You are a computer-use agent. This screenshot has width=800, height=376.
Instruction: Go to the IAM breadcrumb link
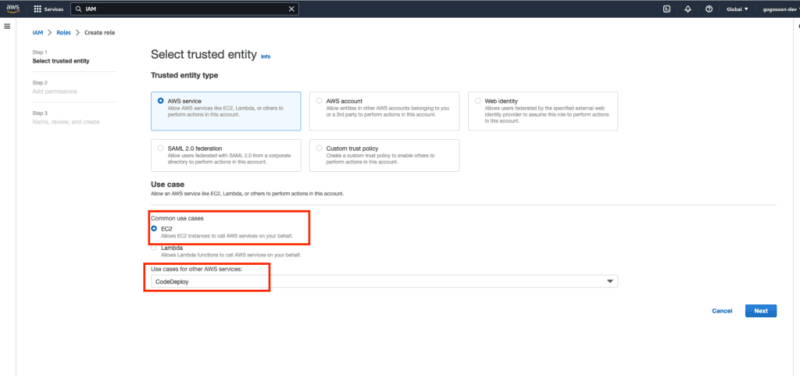[x=37, y=33]
